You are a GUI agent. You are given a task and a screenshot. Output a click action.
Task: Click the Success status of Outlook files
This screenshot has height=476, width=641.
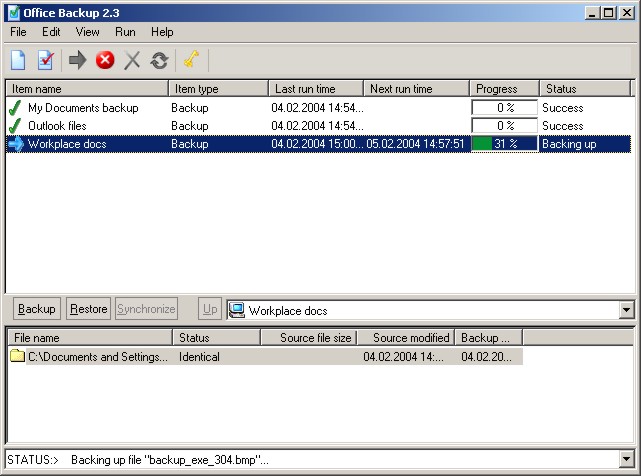click(x=563, y=126)
